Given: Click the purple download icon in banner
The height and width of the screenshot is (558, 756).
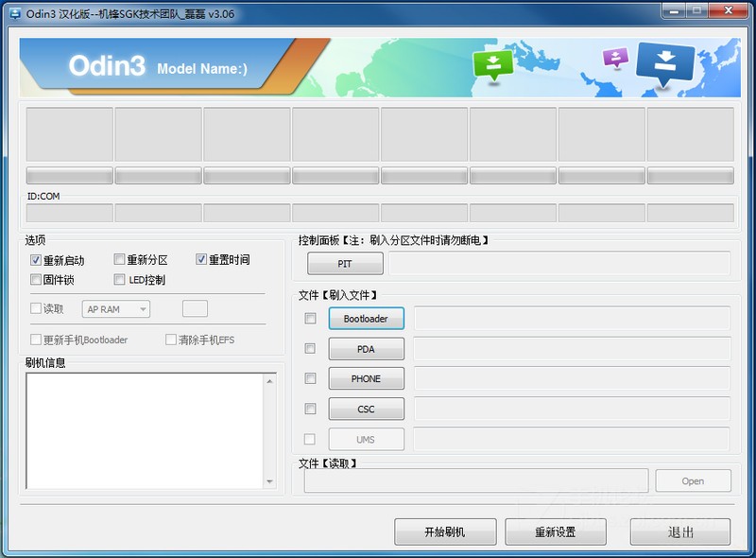Looking at the screenshot, I should 616,59.
